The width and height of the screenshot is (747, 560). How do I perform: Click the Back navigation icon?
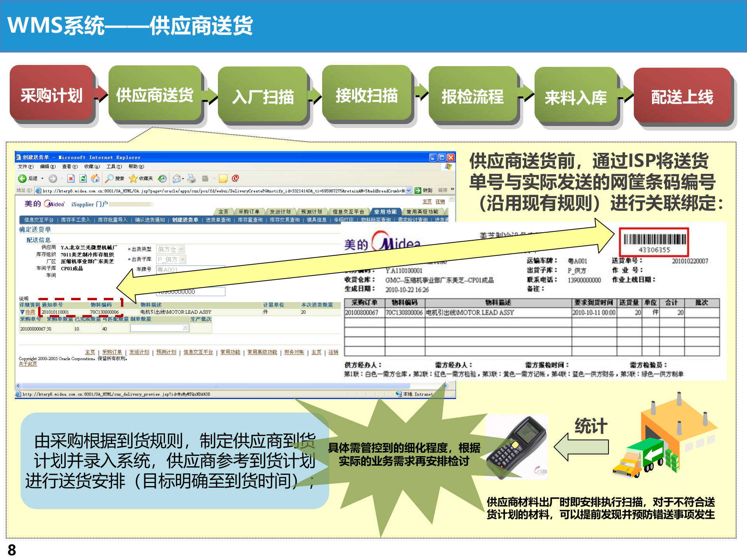click(23, 178)
